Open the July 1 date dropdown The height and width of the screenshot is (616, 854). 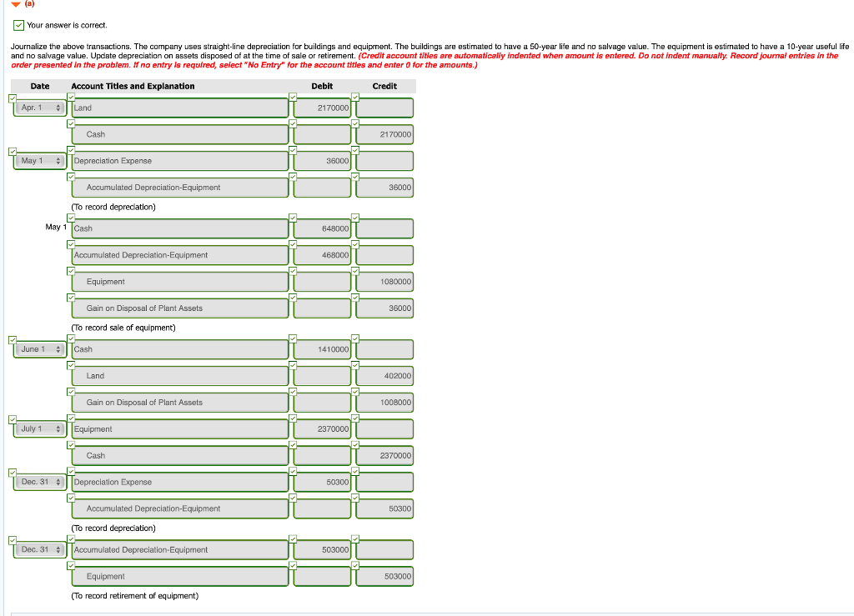coord(39,428)
